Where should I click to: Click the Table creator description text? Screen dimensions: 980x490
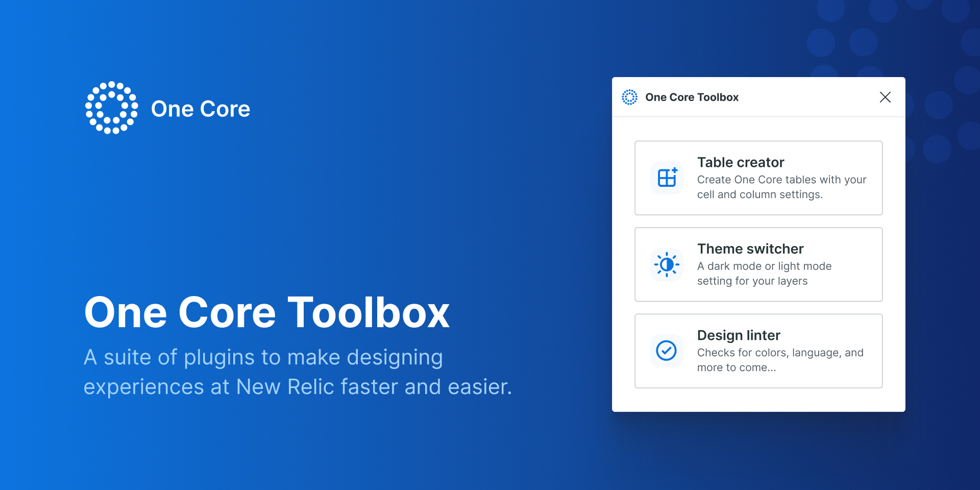781,187
